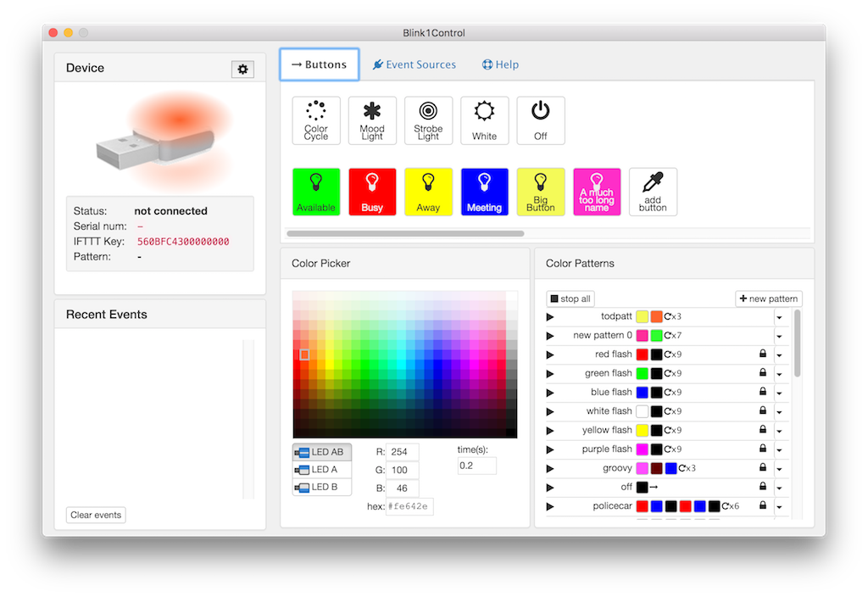Trigger the blue Meeting button
868x597 pixels.
tap(484, 192)
